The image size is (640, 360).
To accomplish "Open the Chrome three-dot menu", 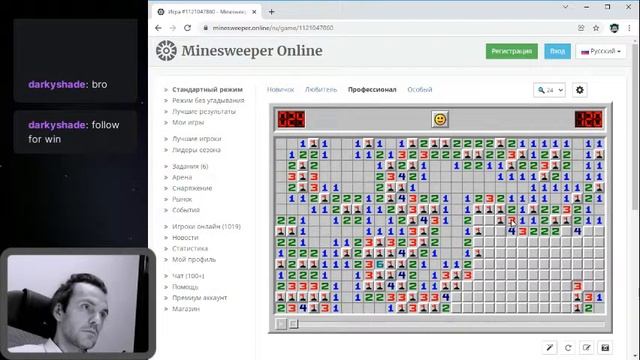I will pyautogui.click(x=629, y=28).
